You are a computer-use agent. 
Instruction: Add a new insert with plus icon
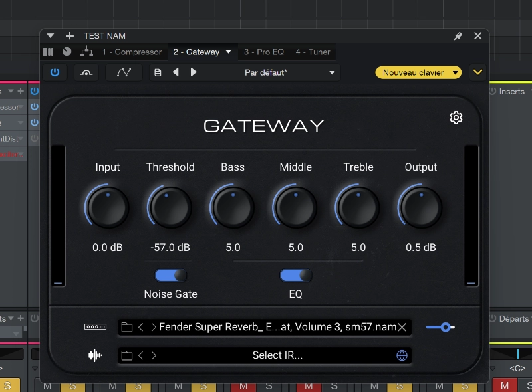pyautogui.click(x=70, y=36)
